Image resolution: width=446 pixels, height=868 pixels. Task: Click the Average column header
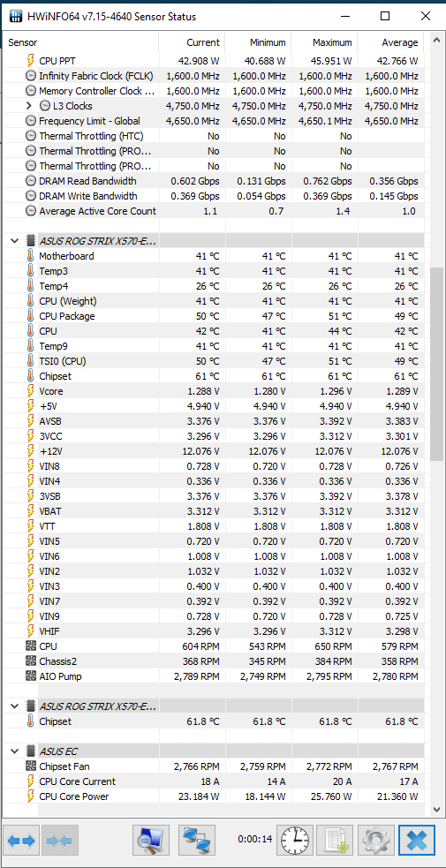coord(390,42)
